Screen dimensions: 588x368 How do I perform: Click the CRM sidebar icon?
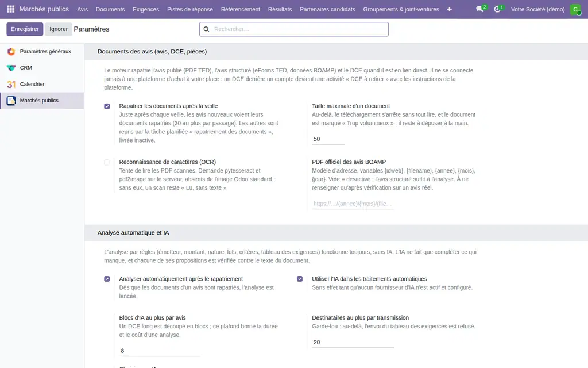pyautogui.click(x=11, y=68)
